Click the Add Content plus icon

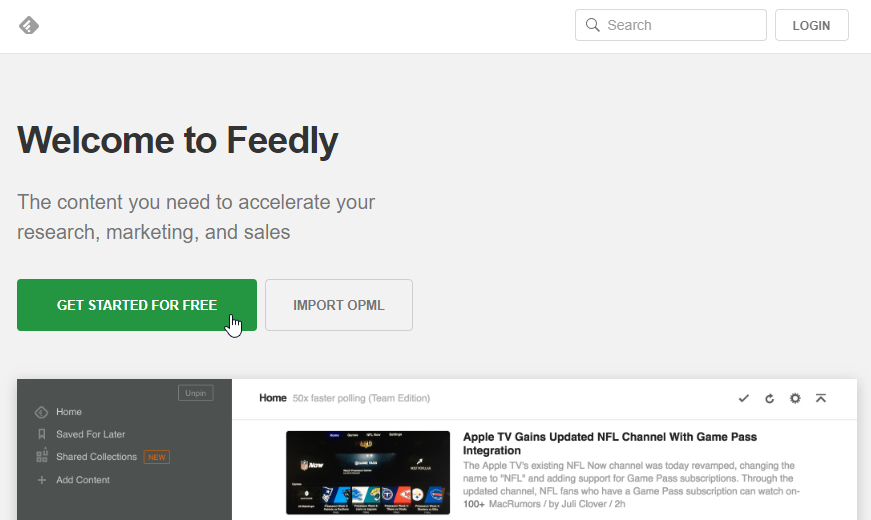42,480
